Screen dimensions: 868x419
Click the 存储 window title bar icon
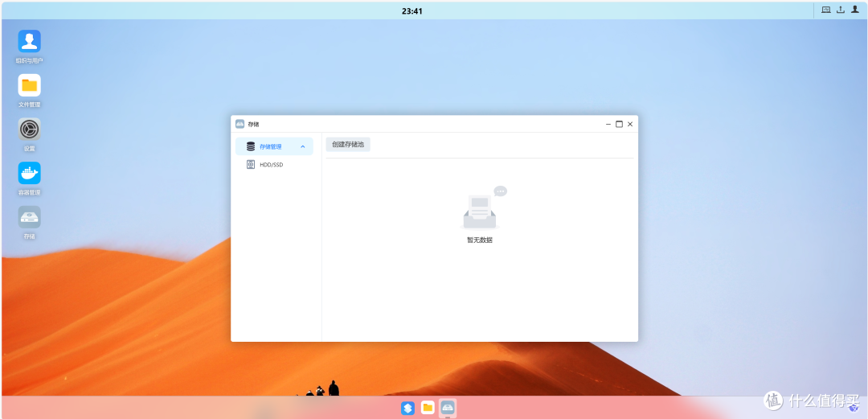(240, 124)
